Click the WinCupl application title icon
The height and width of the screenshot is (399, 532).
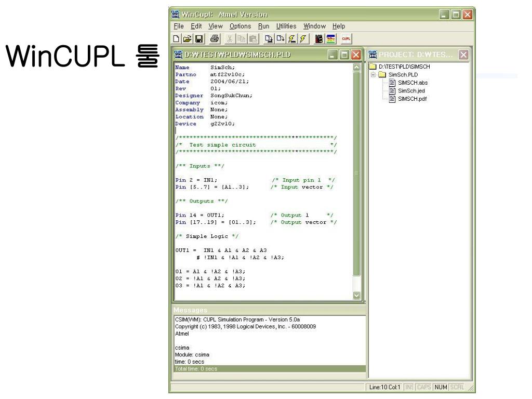coord(175,14)
